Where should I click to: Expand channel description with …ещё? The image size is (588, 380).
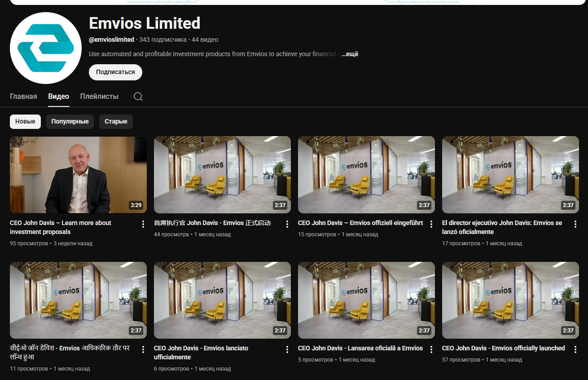(x=350, y=54)
